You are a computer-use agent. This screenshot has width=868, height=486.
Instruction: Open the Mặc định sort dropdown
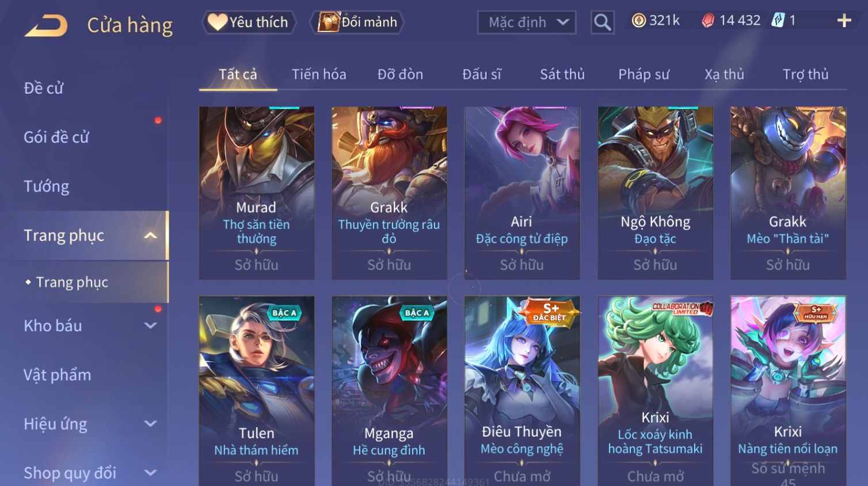click(527, 22)
